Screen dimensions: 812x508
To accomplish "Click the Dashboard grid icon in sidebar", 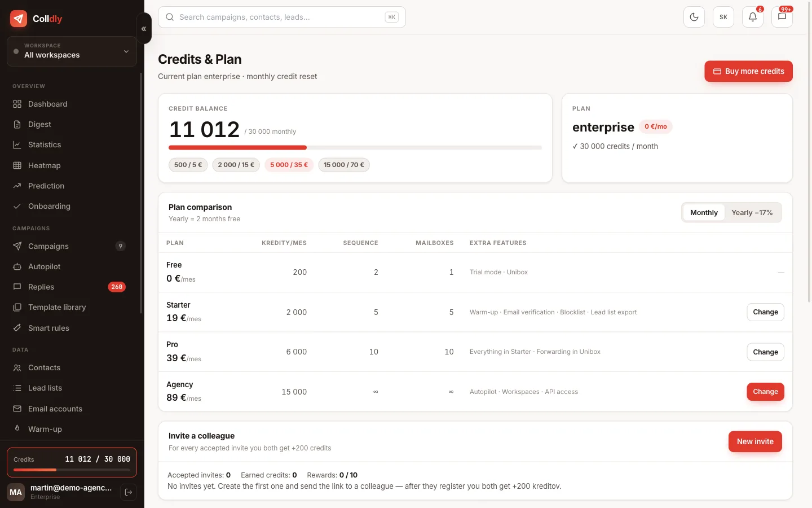I will pos(17,104).
